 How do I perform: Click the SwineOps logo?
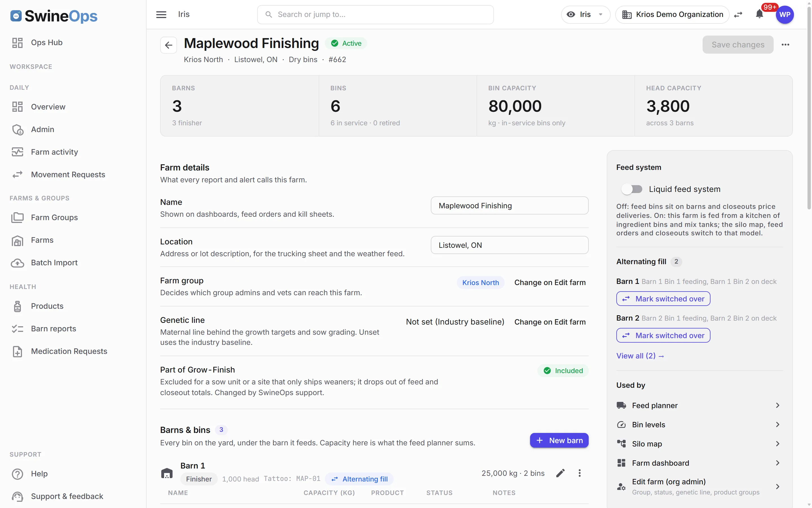pyautogui.click(x=54, y=16)
